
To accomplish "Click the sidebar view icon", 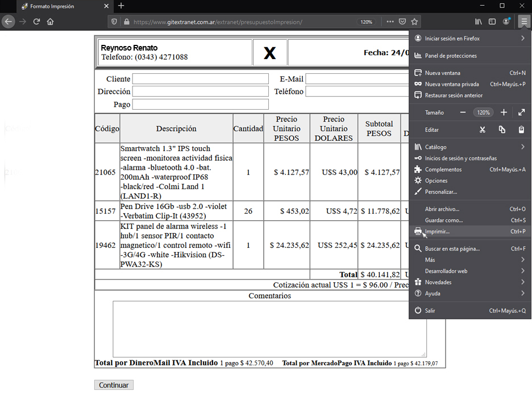I will pyautogui.click(x=492, y=21).
